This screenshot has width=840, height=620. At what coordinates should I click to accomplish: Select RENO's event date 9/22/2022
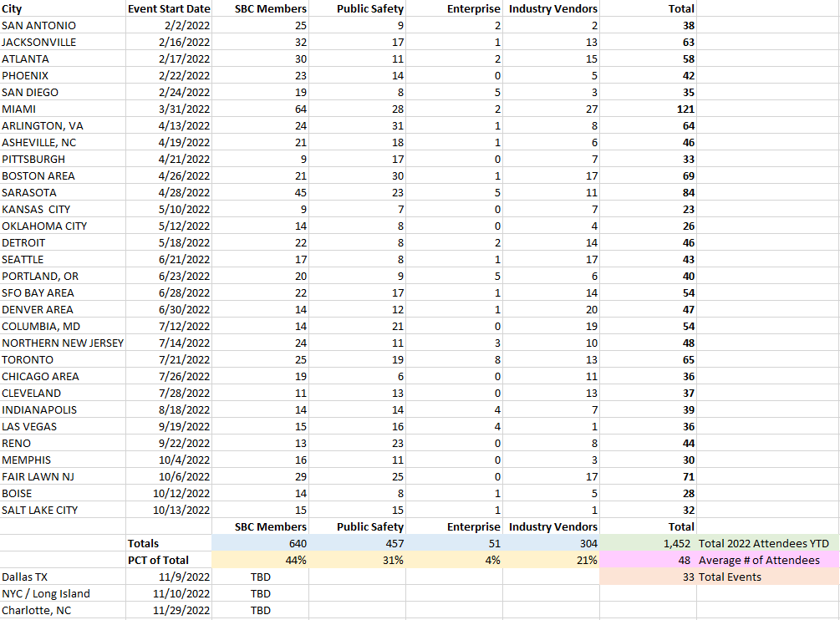pos(169,443)
